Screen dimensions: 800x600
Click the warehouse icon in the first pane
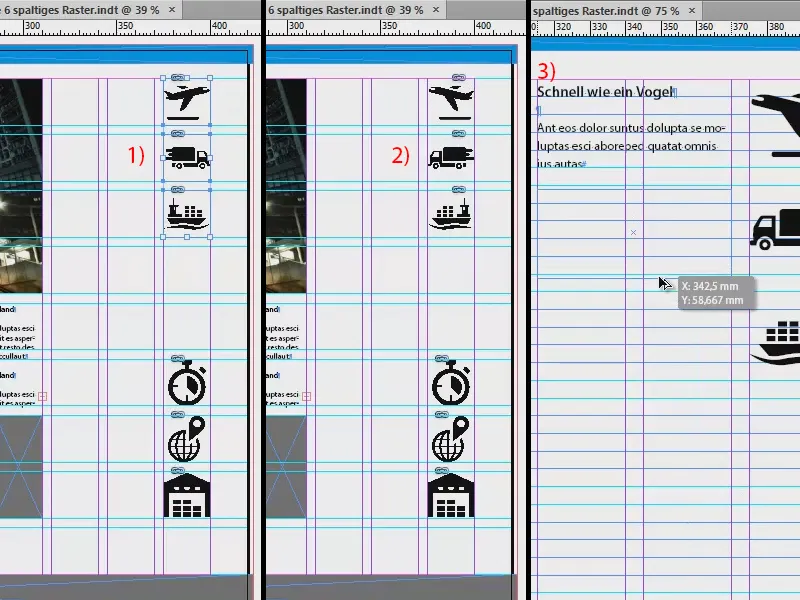[x=186, y=495]
